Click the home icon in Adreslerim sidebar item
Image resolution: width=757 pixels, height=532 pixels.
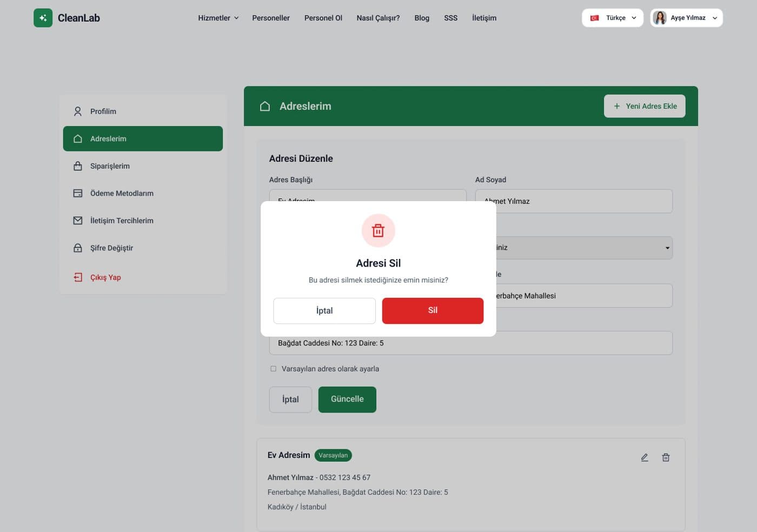click(78, 138)
